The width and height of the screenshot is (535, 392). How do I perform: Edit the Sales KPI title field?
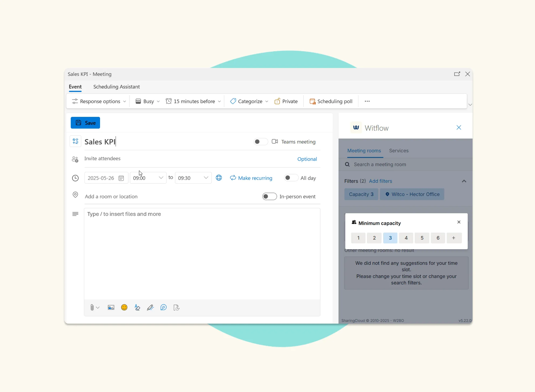[166, 142]
